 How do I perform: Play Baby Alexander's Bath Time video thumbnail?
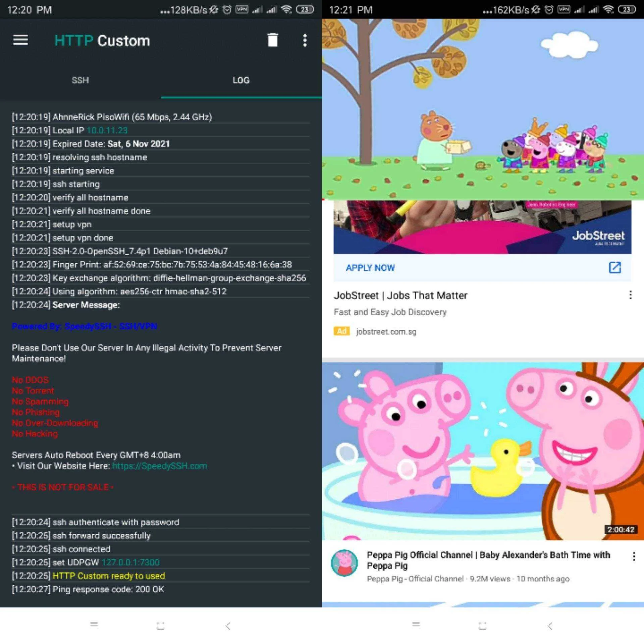click(483, 451)
